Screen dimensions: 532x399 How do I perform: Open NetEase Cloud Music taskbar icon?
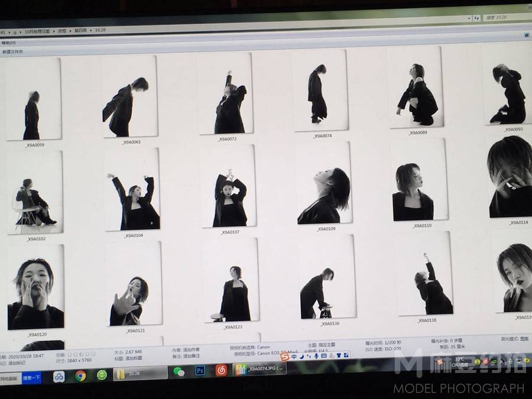(221, 370)
